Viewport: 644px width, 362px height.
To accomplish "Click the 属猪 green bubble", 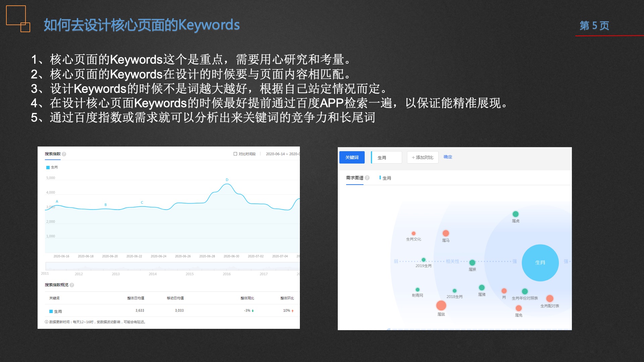I will click(x=482, y=288).
